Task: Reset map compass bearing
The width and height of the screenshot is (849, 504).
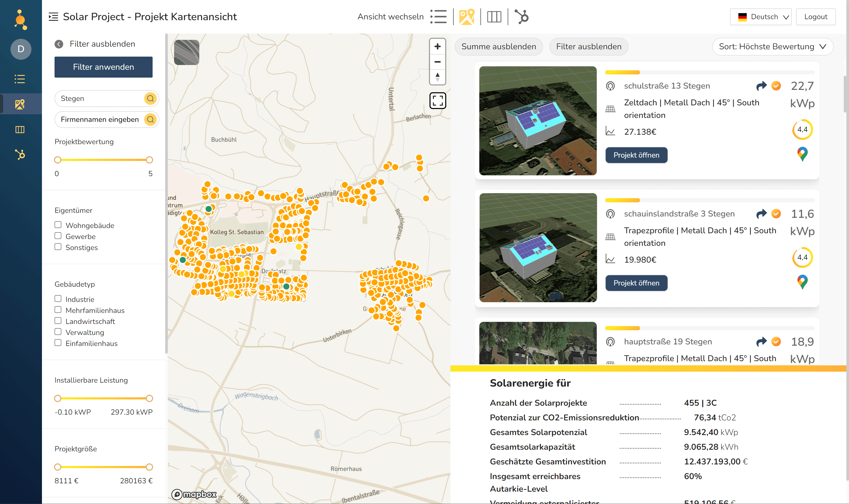Action: pos(438,77)
